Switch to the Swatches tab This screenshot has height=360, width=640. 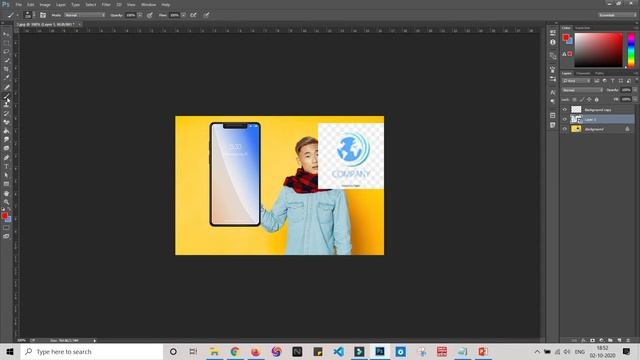click(x=582, y=28)
